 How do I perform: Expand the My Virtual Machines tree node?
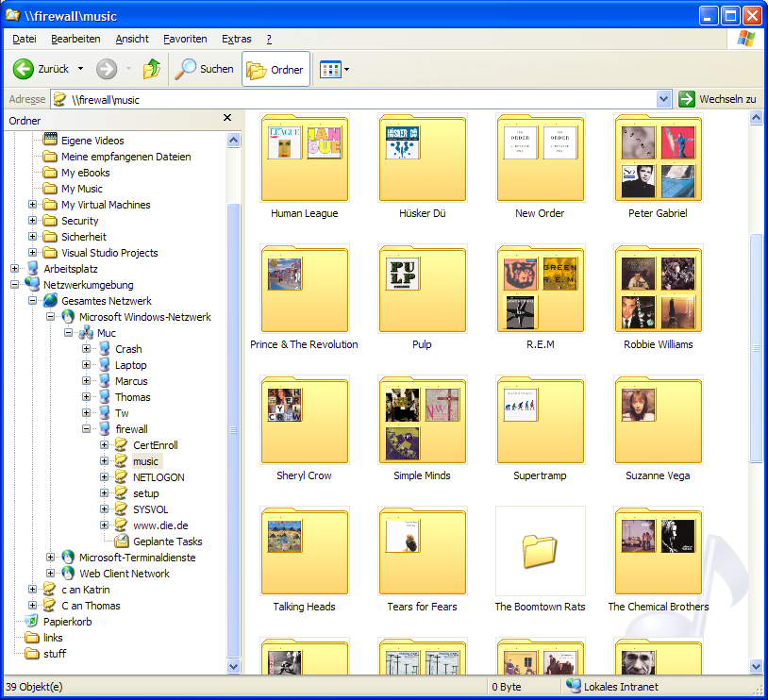(32, 205)
